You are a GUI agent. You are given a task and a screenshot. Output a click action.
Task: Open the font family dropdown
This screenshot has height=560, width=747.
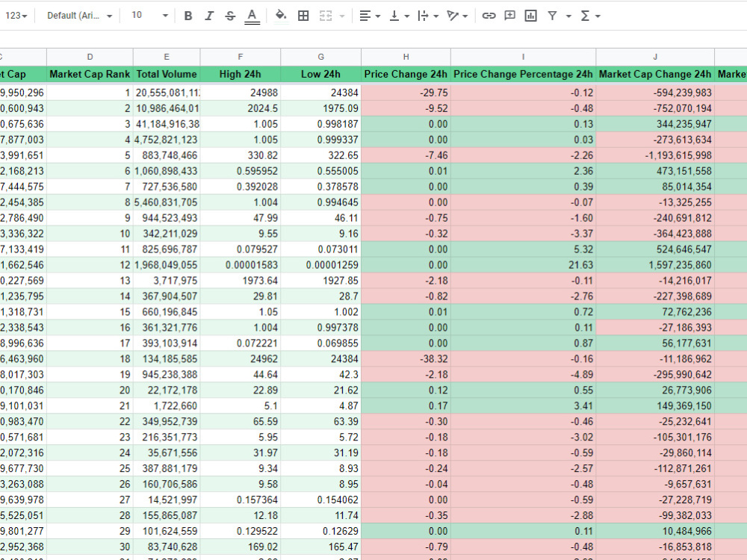tap(78, 15)
